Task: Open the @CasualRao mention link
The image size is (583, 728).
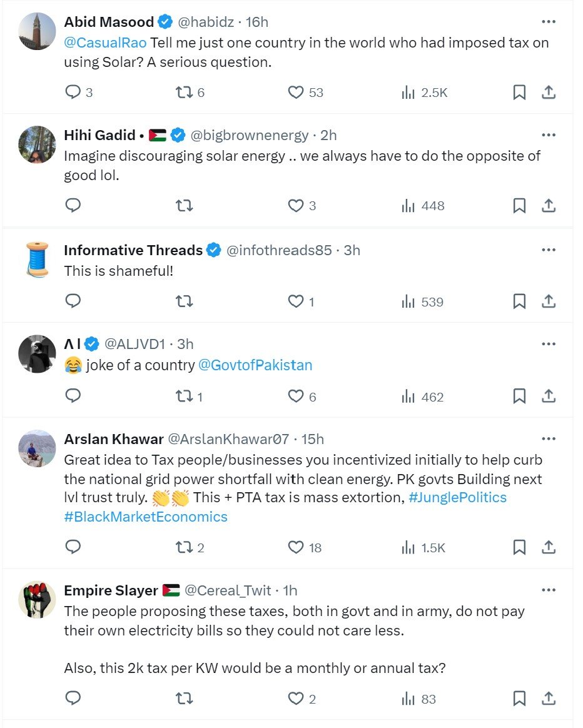Action: pos(105,43)
